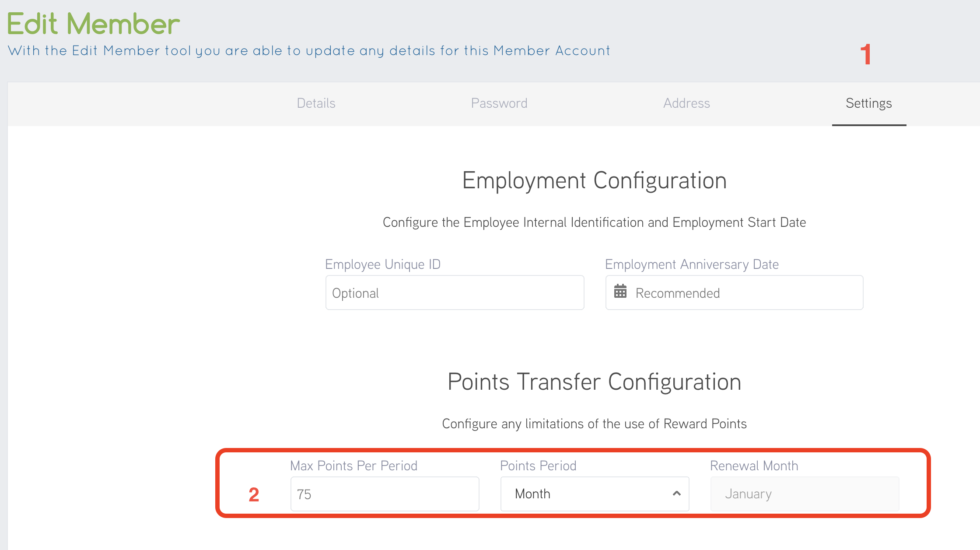Click the red number 1 annotation

pos(865,55)
